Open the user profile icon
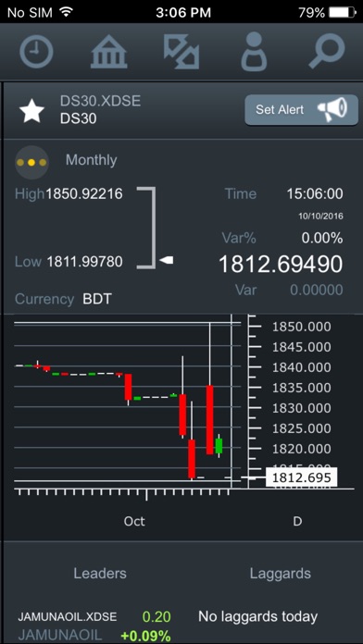Image resolution: width=363 pixels, height=644 pixels. 254,52
